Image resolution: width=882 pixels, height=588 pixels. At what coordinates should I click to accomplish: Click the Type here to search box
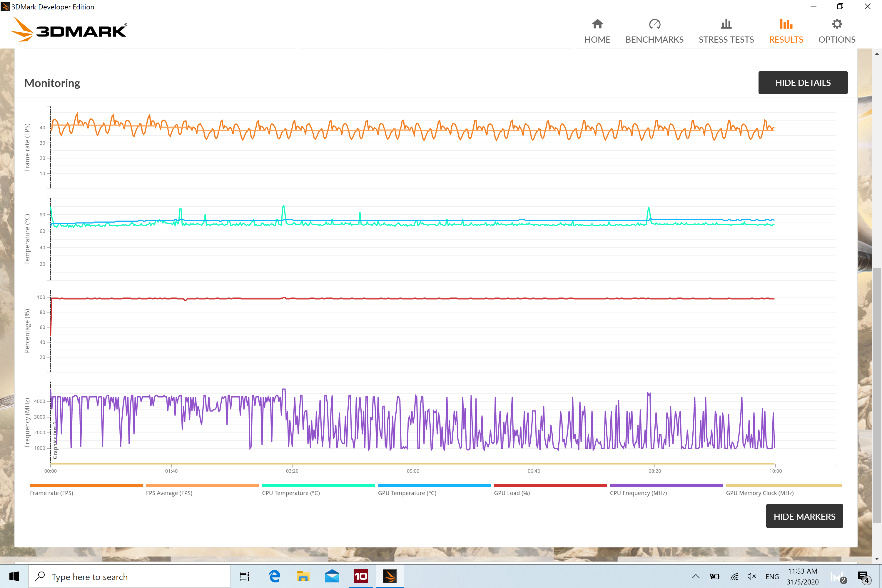tap(129, 577)
